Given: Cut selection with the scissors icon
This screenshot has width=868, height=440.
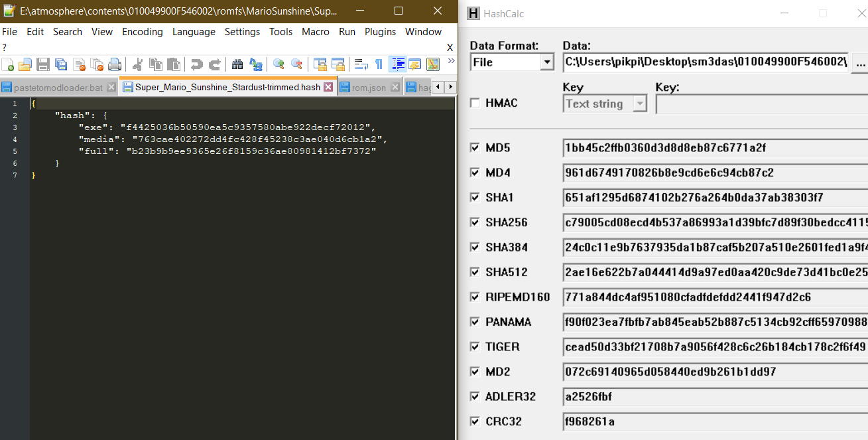Looking at the screenshot, I should coord(138,64).
